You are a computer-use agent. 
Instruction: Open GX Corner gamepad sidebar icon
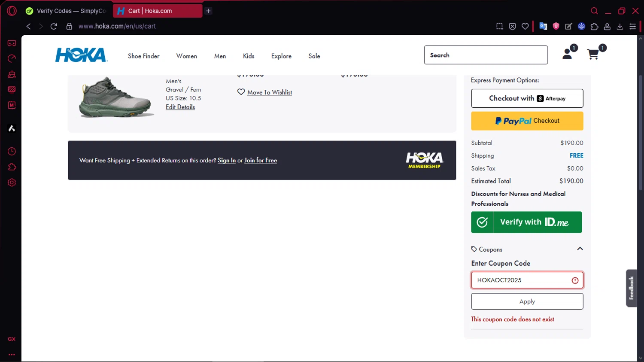point(12,43)
